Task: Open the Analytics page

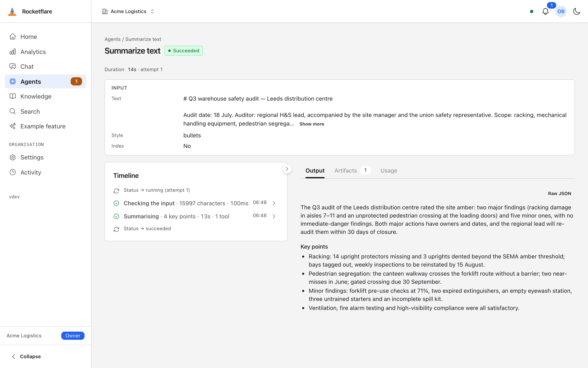Action: 46,52
